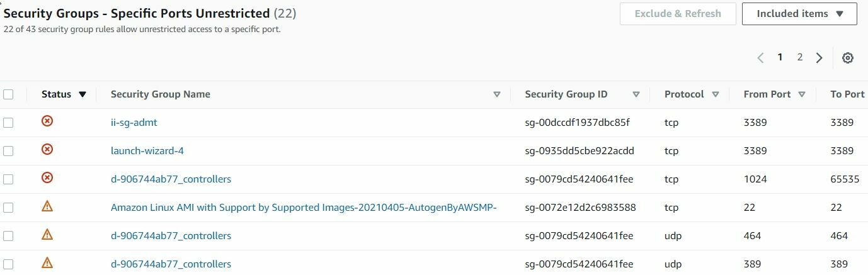Select all rows with header checkbox

point(8,94)
